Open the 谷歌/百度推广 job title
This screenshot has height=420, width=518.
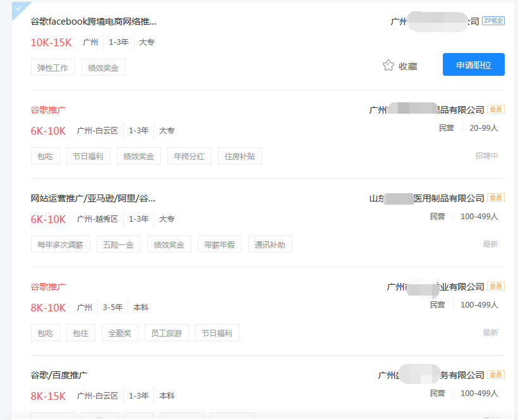coord(59,375)
